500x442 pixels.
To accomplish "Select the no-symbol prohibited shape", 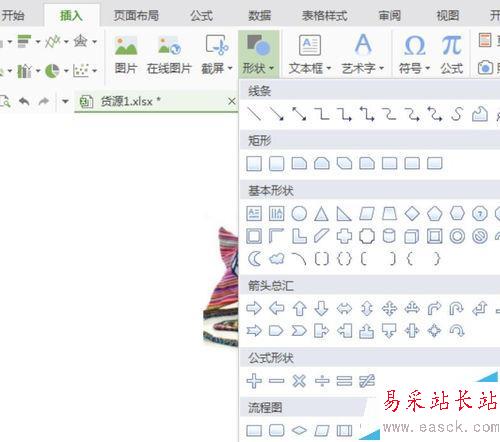I will (x=480, y=236).
